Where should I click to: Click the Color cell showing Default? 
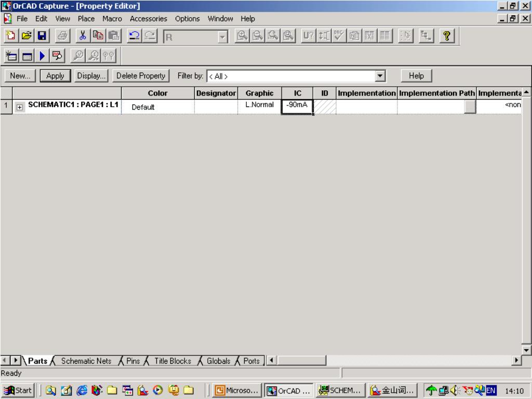(x=158, y=107)
